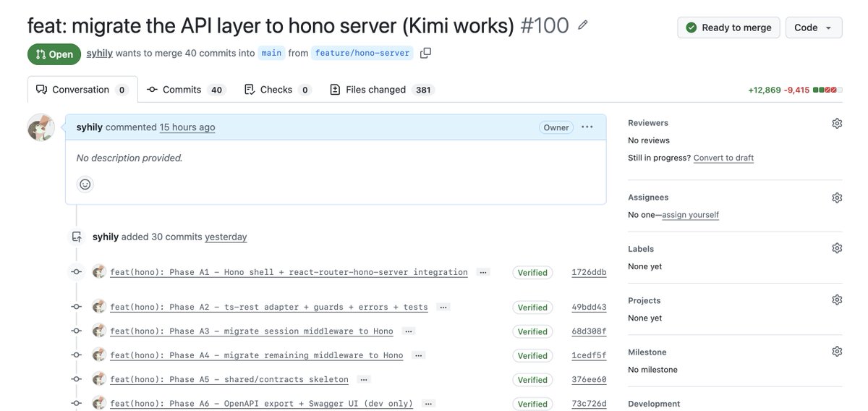Screen dimensions: 868x411
Task: Click the Development sidebar heading
Action: pyautogui.click(x=654, y=404)
